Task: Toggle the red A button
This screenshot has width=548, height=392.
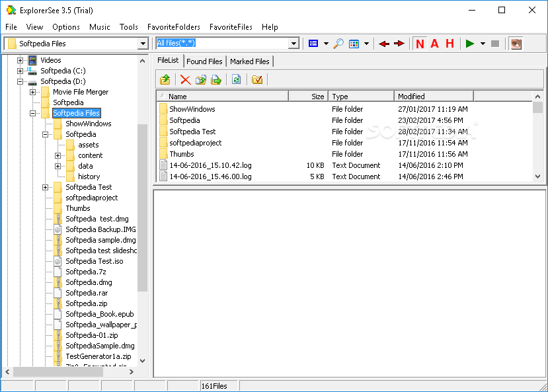Action: tap(434, 44)
